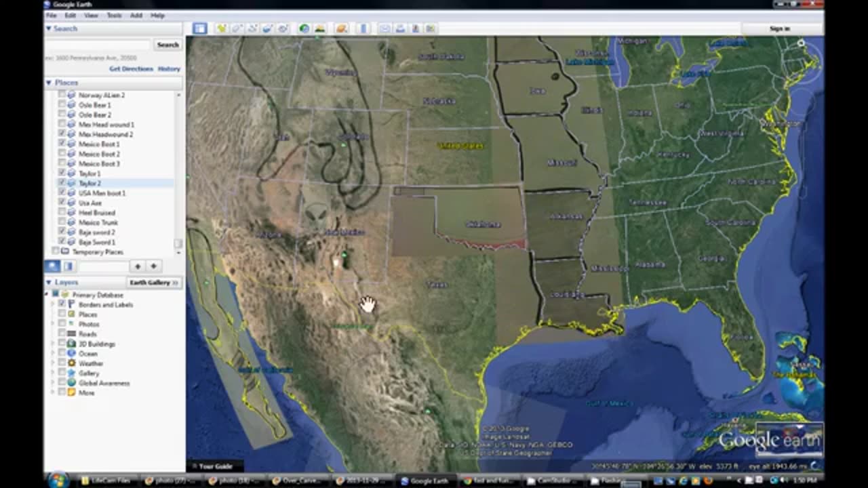Viewport: 868px width, 488px height.
Task: Click the Places panel search icon button
Action: [52, 266]
